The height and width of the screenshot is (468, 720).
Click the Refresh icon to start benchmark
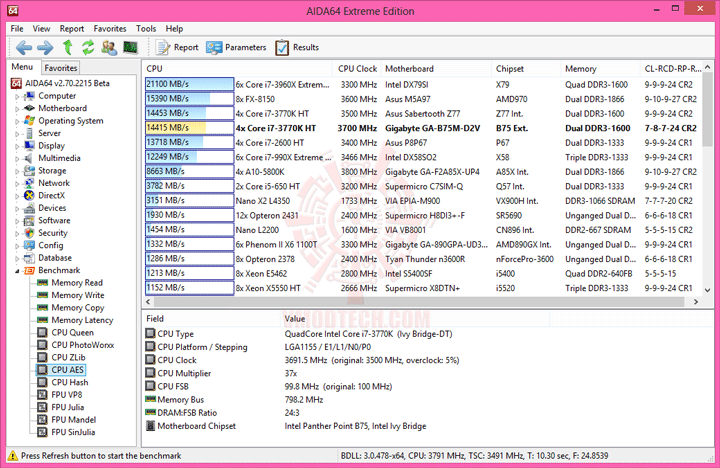(x=88, y=47)
